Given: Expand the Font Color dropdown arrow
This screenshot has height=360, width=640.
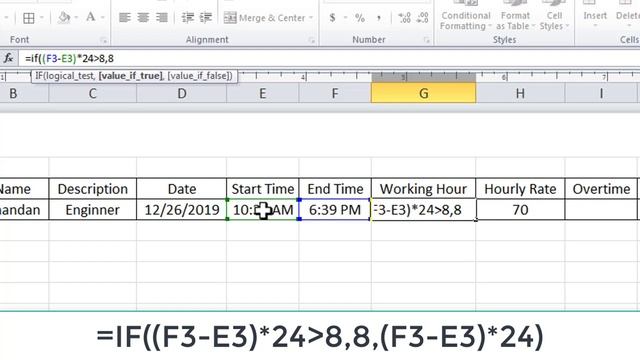Looking at the screenshot, I should tap(102, 18).
